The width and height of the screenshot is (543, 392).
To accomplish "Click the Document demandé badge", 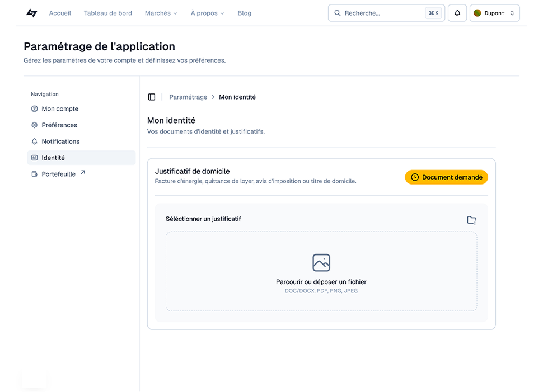I will (x=446, y=177).
